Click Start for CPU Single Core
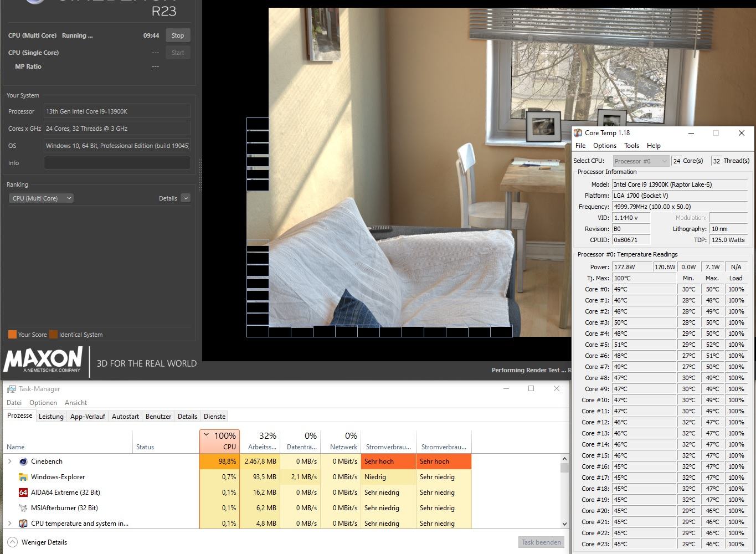Viewport: 756px width, 554px height. [178, 53]
